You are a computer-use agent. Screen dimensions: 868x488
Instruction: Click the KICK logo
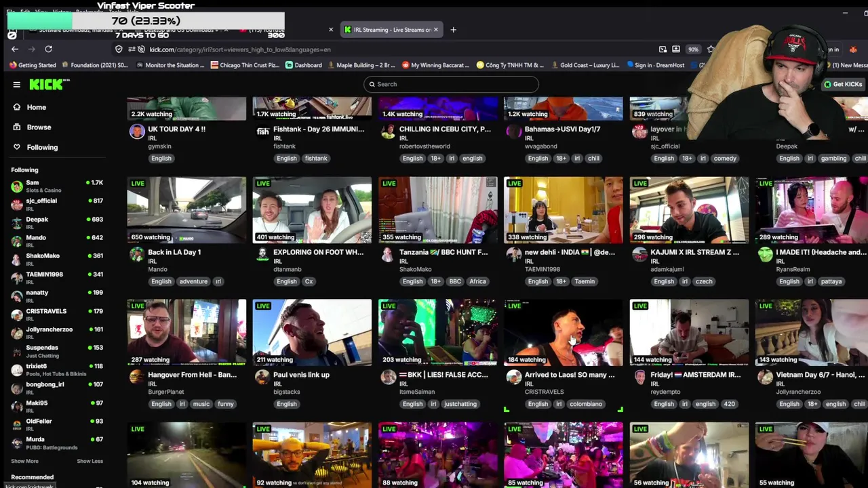(x=50, y=84)
